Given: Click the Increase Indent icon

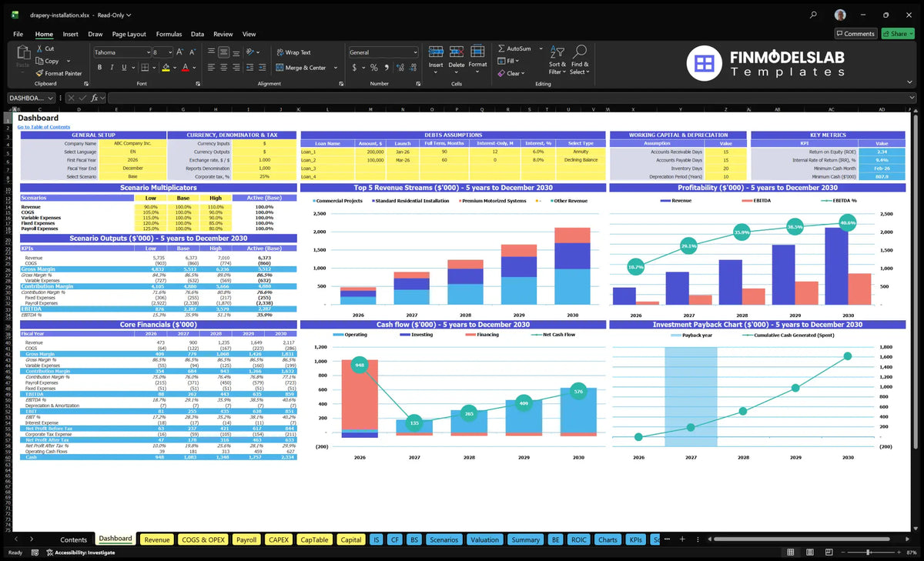Looking at the screenshot, I should (263, 68).
